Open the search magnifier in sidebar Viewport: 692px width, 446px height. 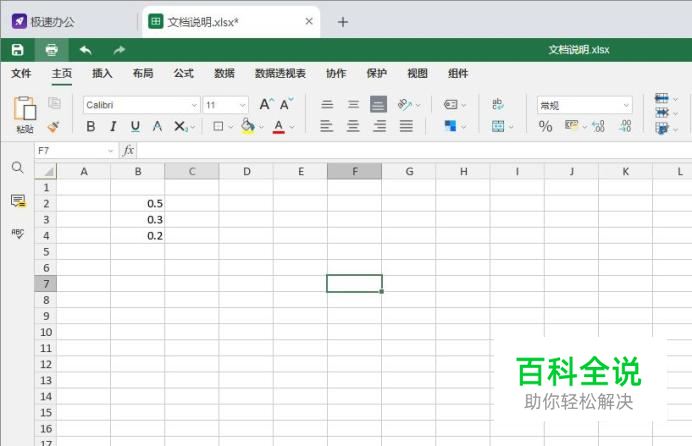[x=18, y=168]
